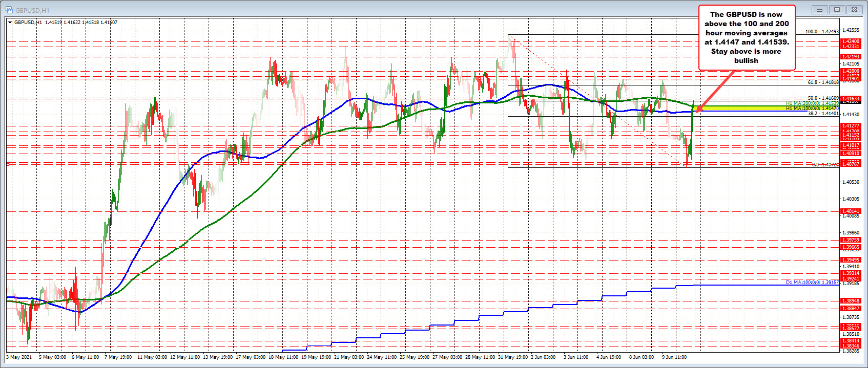Click the time axis label 9 Jun 11:00
This screenshot has width=868, height=368.
pyautogui.click(x=674, y=357)
